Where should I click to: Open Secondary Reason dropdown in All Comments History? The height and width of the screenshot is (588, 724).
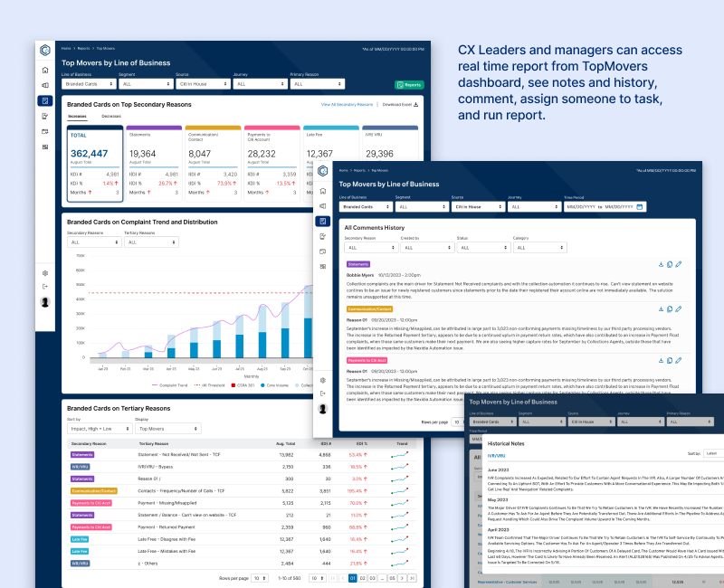(371, 248)
